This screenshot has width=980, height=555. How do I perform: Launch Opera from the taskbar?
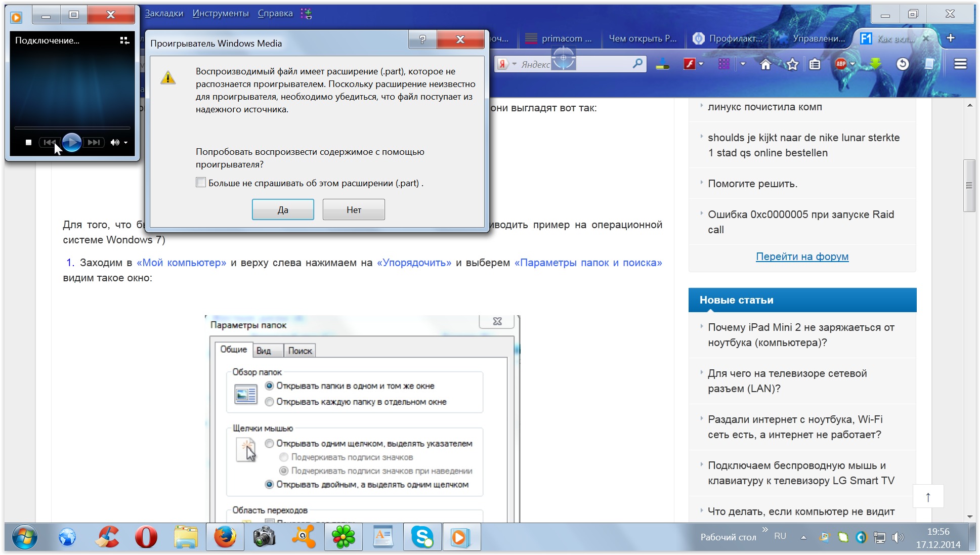point(146,537)
